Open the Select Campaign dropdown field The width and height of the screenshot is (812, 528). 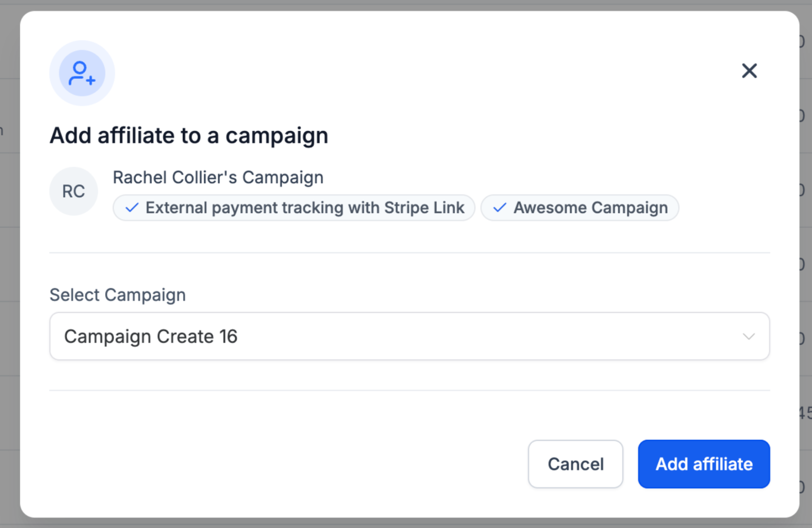click(x=409, y=337)
